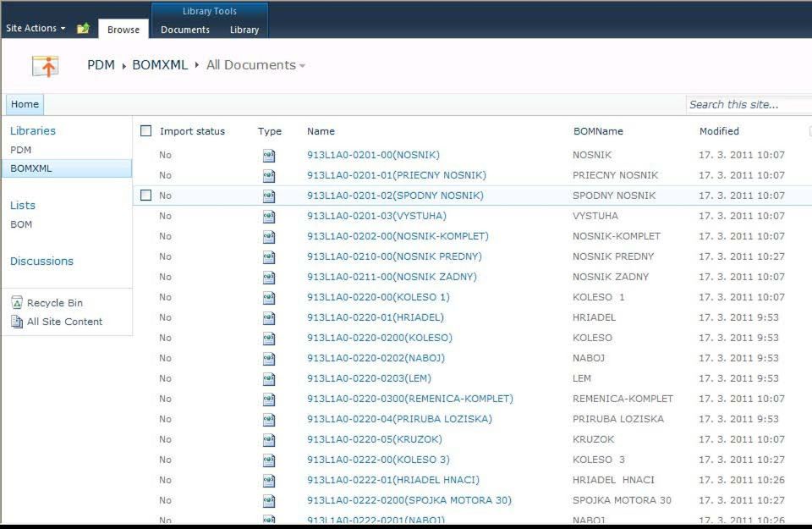Open document 913L1A0-0201-03(VYSTUHA)
The height and width of the screenshot is (529, 812).
coord(376,216)
